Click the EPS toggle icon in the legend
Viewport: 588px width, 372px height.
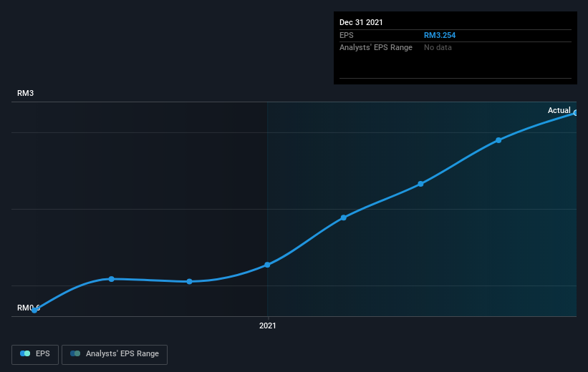coord(25,353)
